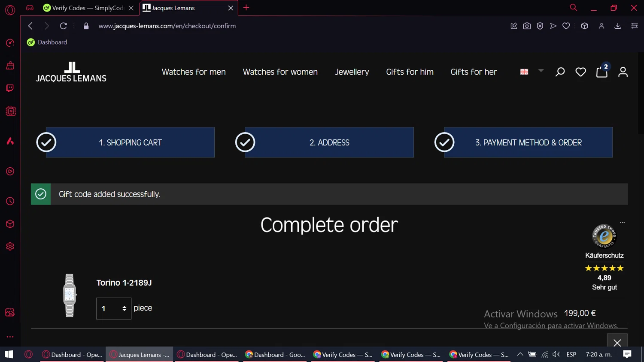The height and width of the screenshot is (362, 644).
Task: Open Opera sidebar extensions cube icon
Action: pyautogui.click(x=10, y=224)
